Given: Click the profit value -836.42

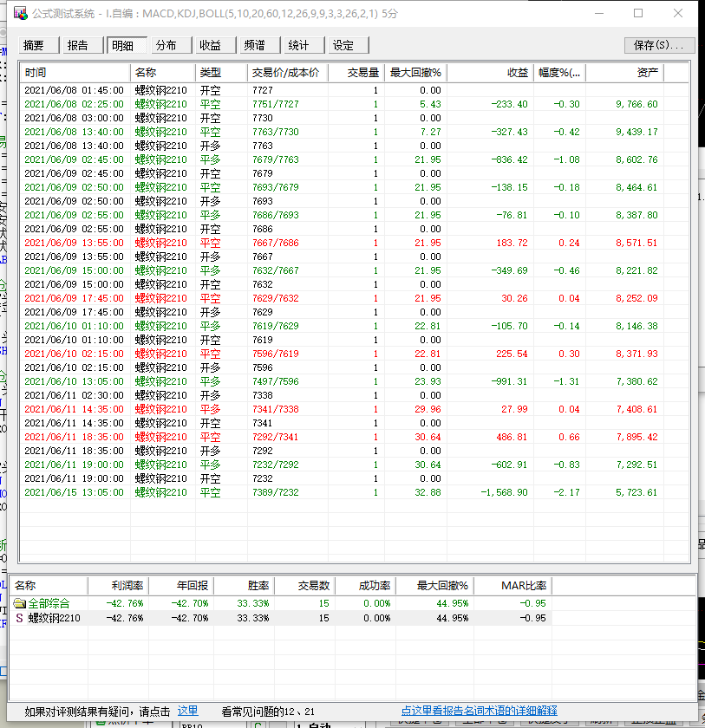Looking at the screenshot, I should coord(510,159).
